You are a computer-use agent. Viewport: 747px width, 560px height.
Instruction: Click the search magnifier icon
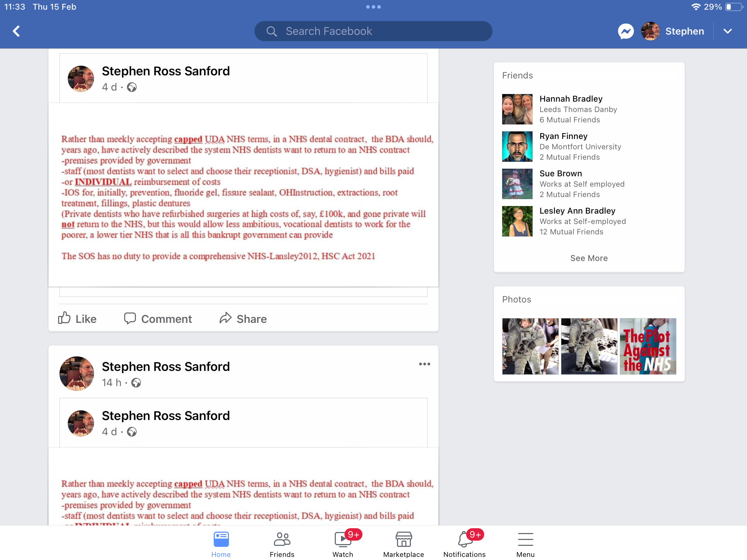[x=271, y=31]
